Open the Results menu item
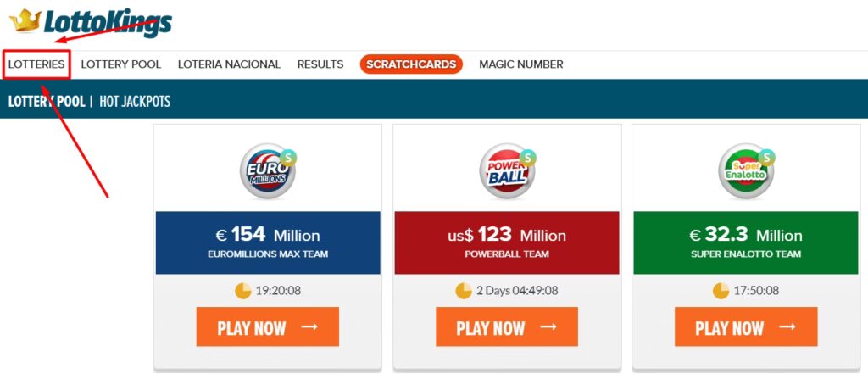The width and height of the screenshot is (868, 379). coord(320,64)
